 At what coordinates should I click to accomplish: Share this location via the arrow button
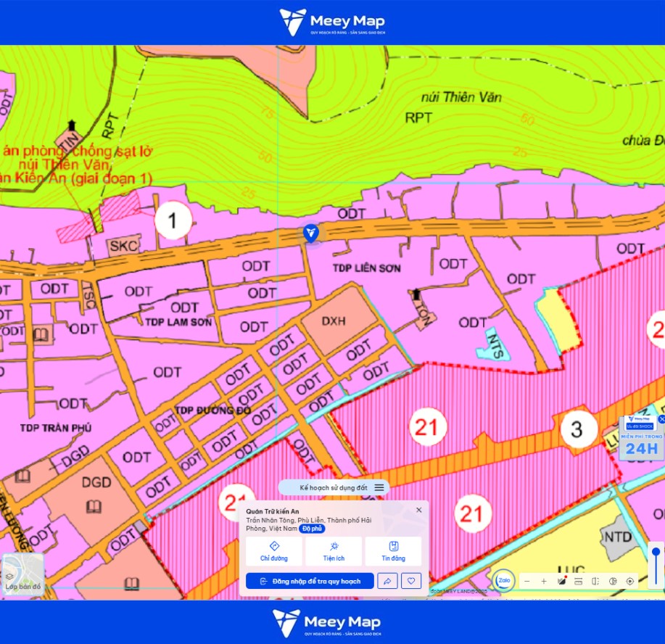pyautogui.click(x=387, y=581)
